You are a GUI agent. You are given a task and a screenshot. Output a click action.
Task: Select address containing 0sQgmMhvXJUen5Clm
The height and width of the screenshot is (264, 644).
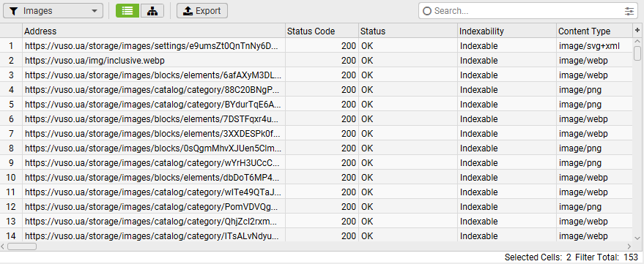[x=154, y=148]
